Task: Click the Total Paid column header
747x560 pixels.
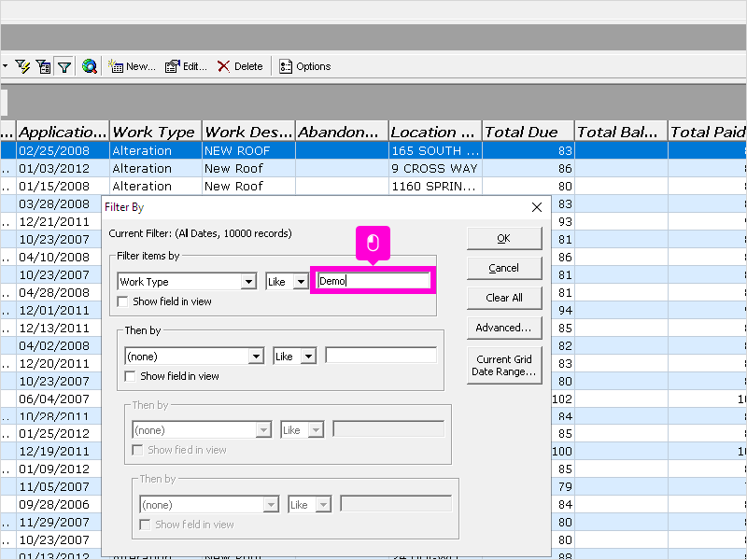Action: 708,132
